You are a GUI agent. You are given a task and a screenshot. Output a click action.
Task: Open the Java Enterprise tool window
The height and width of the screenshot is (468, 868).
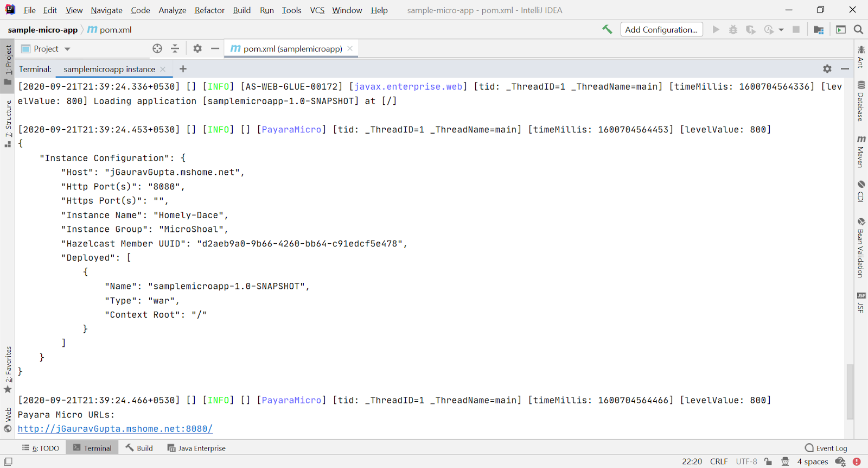pos(196,448)
